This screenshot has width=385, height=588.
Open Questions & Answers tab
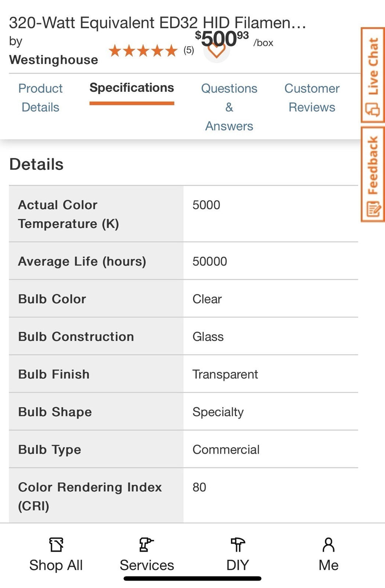pyautogui.click(x=229, y=107)
